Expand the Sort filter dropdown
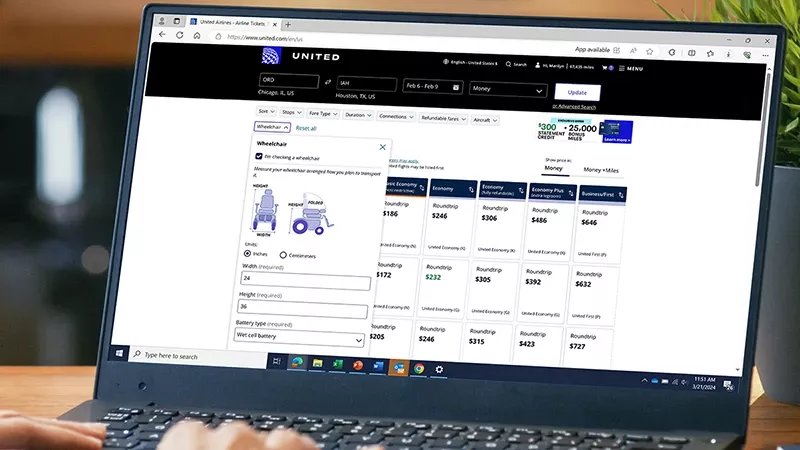Viewport: 800px width, 450px height. pyautogui.click(x=266, y=111)
